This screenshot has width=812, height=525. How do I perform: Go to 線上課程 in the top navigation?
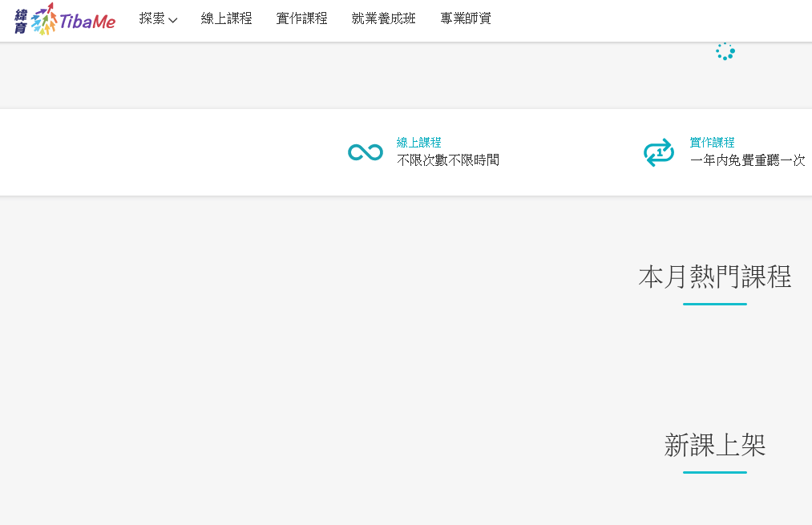click(226, 18)
